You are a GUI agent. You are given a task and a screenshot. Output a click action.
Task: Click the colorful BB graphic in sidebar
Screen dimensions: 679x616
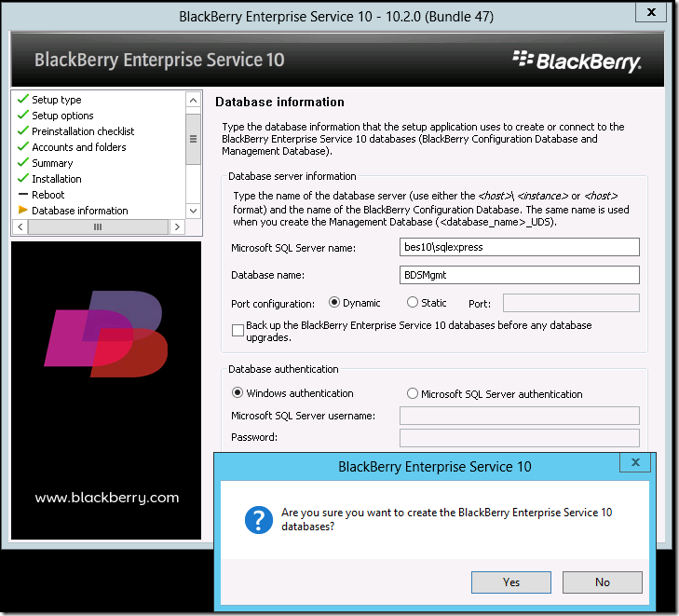pos(106,334)
